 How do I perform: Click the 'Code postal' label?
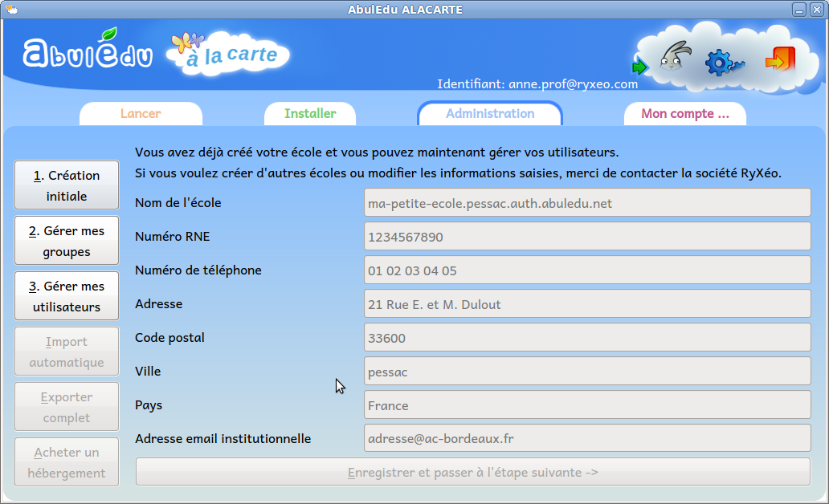[x=169, y=338]
